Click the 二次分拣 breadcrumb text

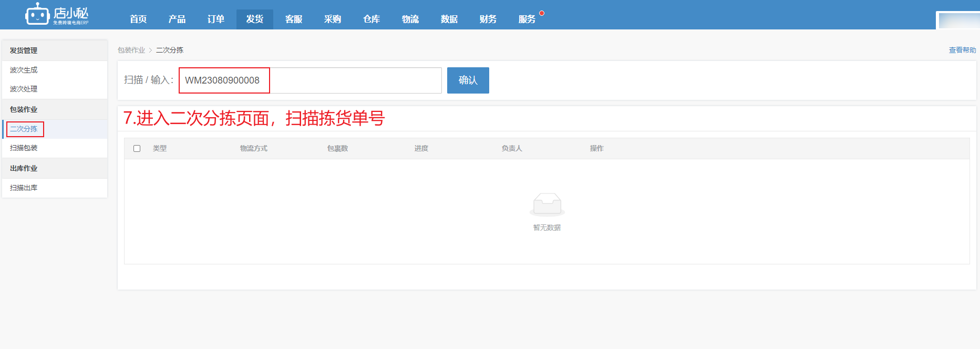pos(170,50)
